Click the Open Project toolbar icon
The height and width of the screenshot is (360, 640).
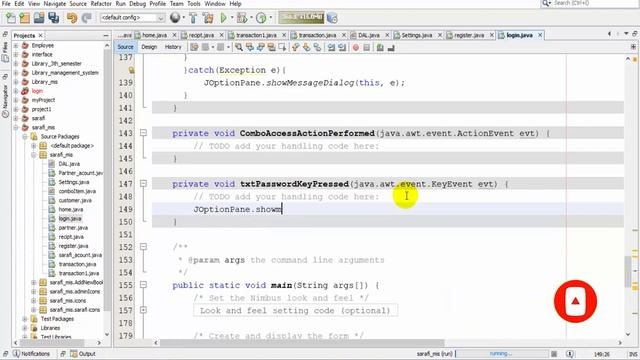pyautogui.click(x=39, y=18)
